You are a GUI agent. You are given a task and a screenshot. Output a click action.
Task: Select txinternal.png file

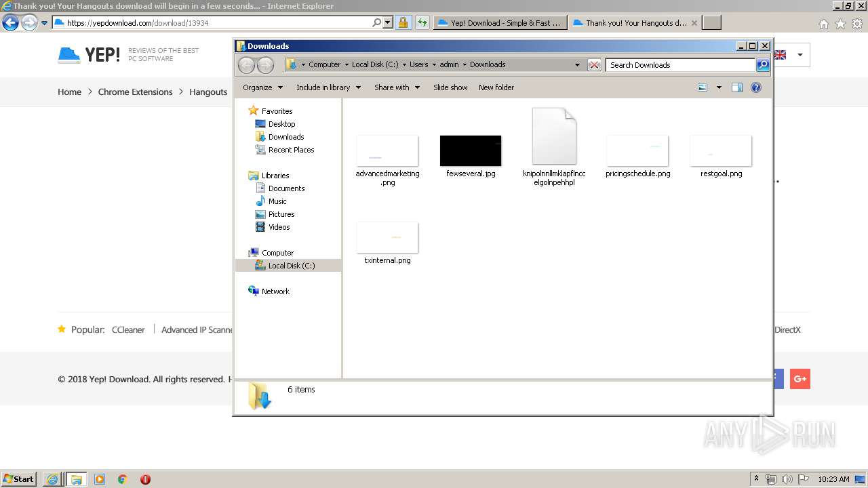pos(387,237)
